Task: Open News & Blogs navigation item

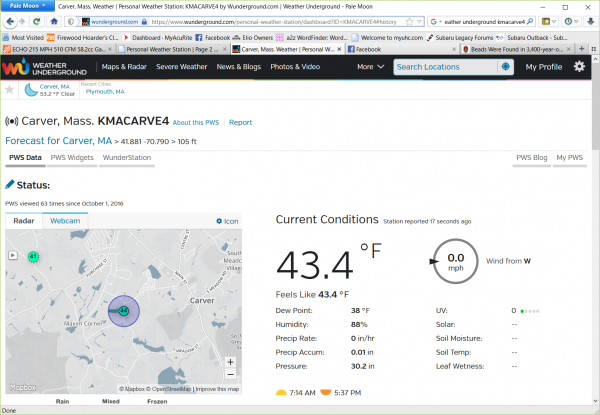Action: (239, 67)
